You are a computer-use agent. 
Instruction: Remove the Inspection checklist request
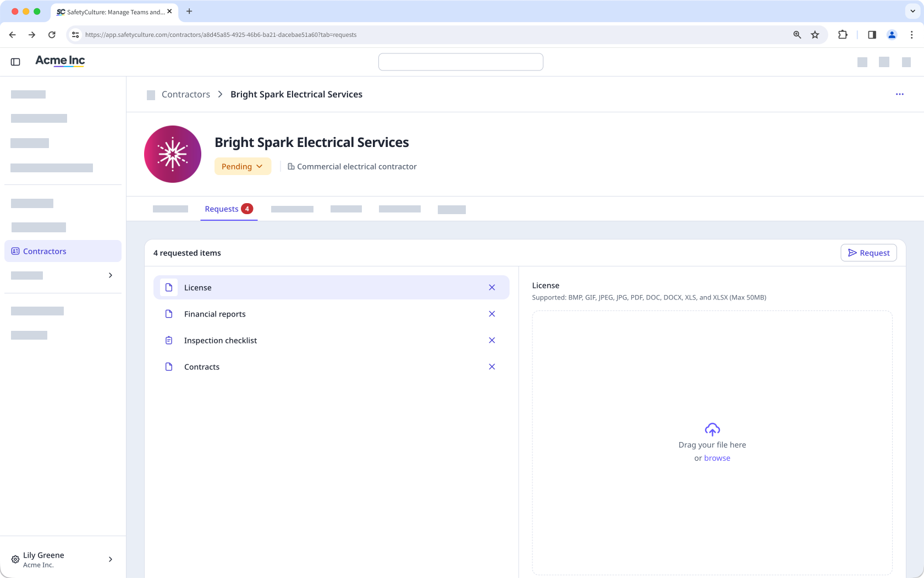point(492,340)
